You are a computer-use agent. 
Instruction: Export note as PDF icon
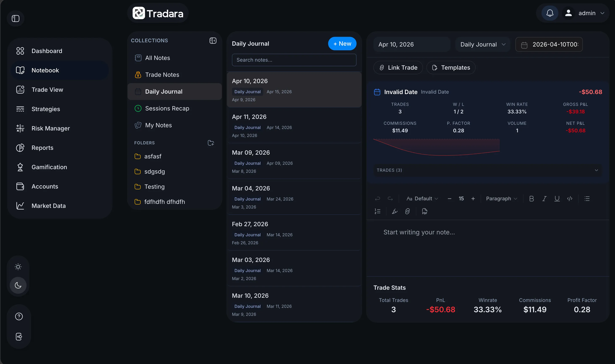tap(424, 211)
